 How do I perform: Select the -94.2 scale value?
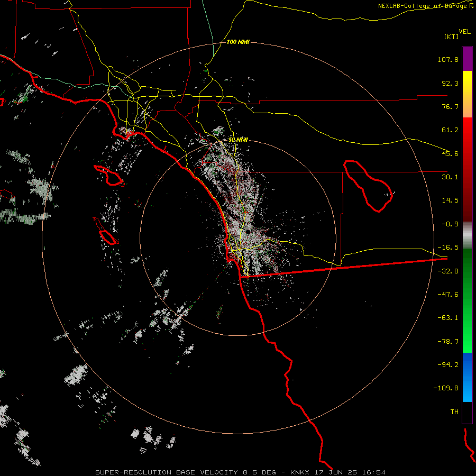448,364
